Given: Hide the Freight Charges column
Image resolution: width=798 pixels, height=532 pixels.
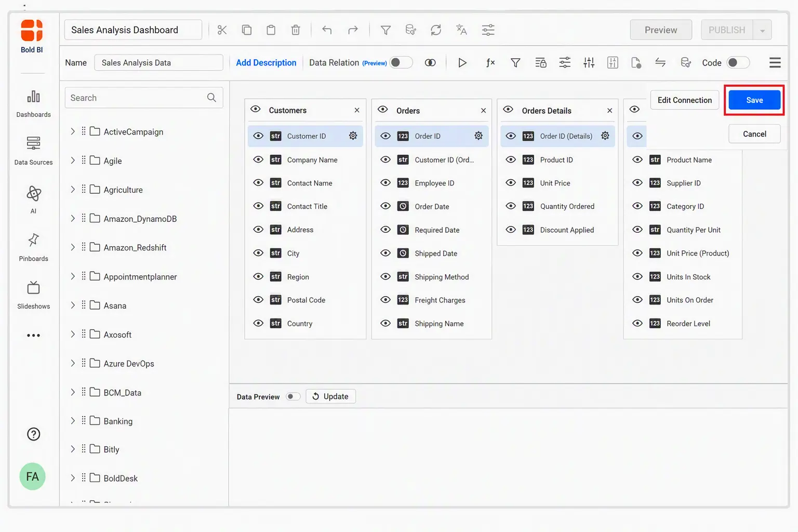Looking at the screenshot, I should [x=385, y=300].
